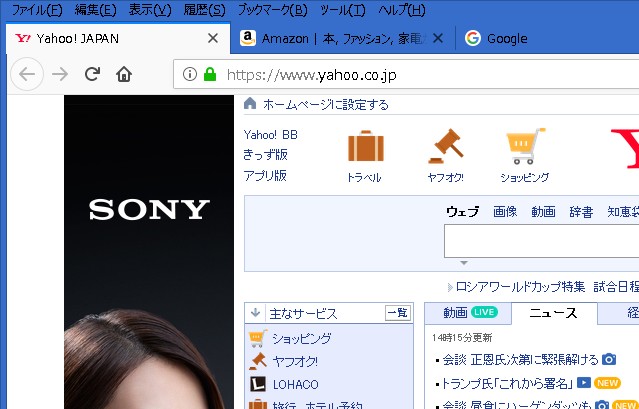The height and width of the screenshot is (409, 639).
Task: Go to the browser home page icon
Action: [x=124, y=74]
